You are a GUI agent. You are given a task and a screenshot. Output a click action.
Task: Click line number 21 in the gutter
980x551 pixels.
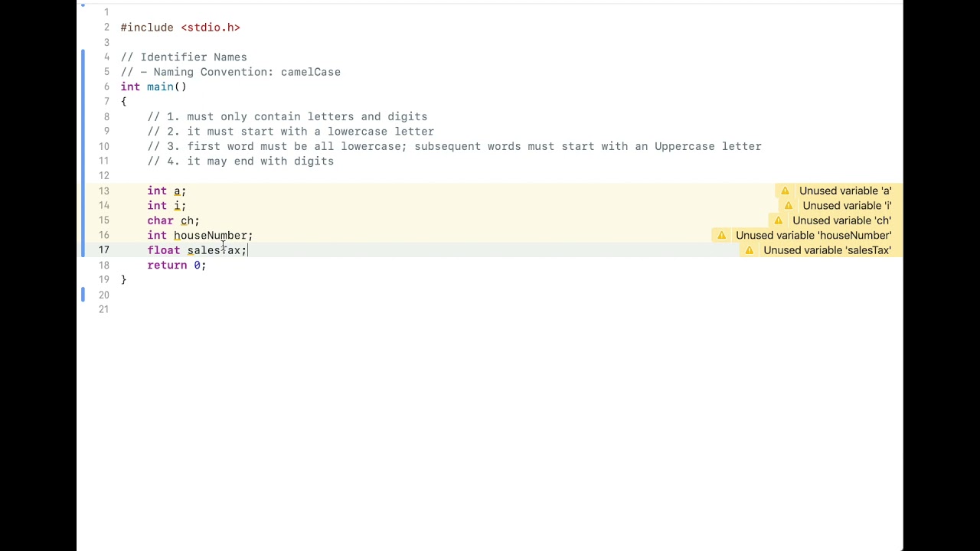(x=103, y=310)
